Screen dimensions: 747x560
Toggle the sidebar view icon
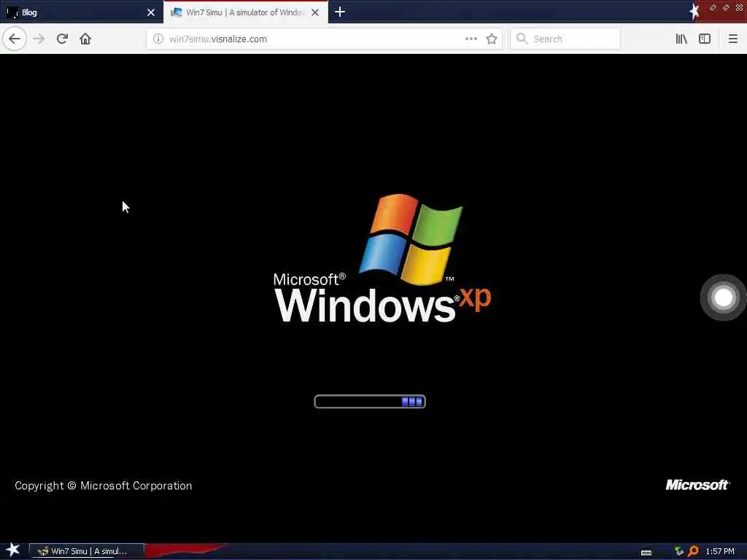click(705, 39)
